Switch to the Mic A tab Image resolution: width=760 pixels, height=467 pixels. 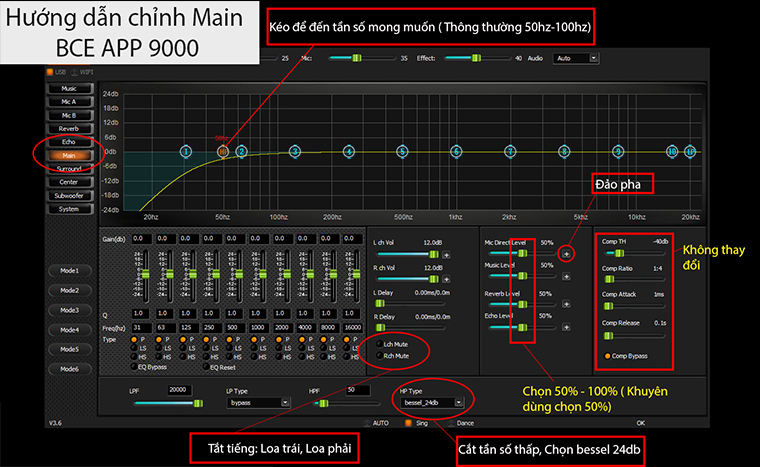(x=69, y=102)
